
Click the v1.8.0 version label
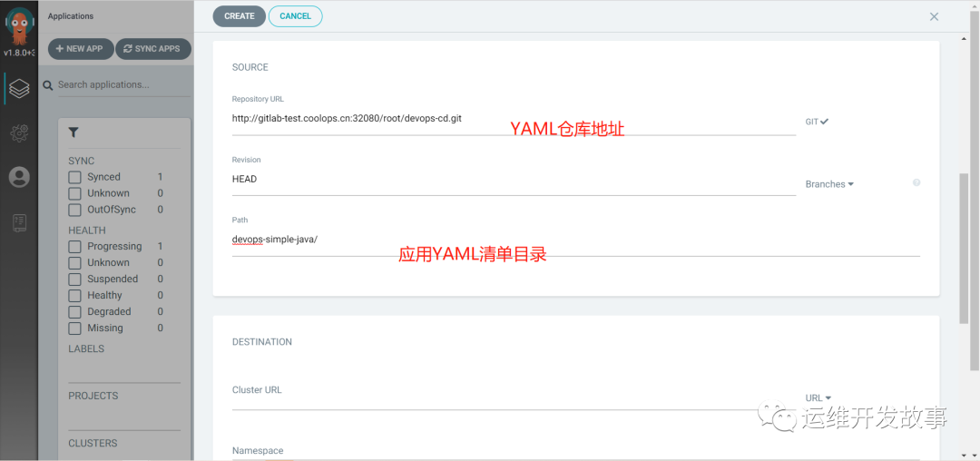(x=19, y=54)
